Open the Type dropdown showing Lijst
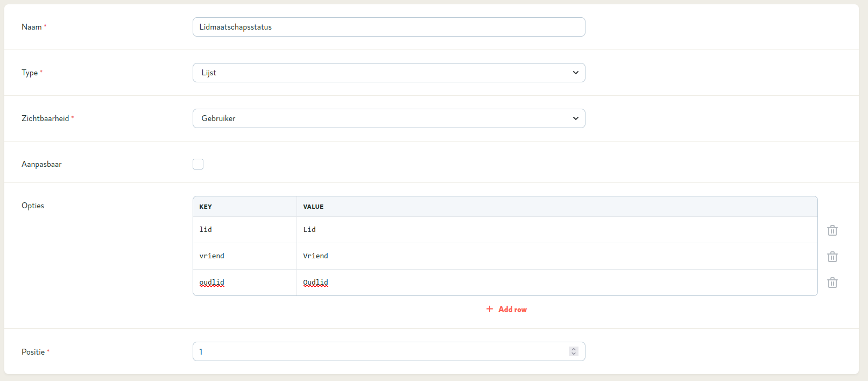868x381 pixels. coord(389,73)
